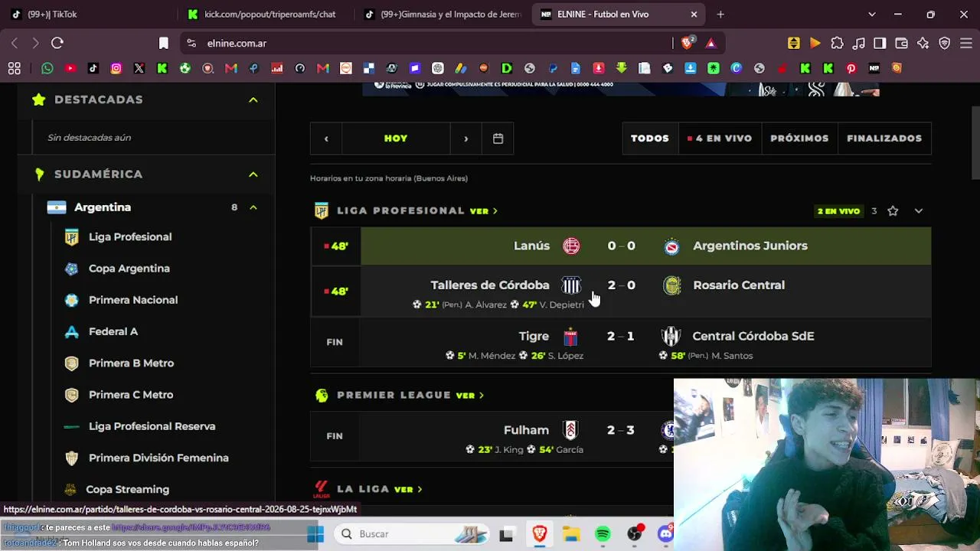Open the WhatsApp bookmark
The width and height of the screenshot is (980, 551).
47,68
